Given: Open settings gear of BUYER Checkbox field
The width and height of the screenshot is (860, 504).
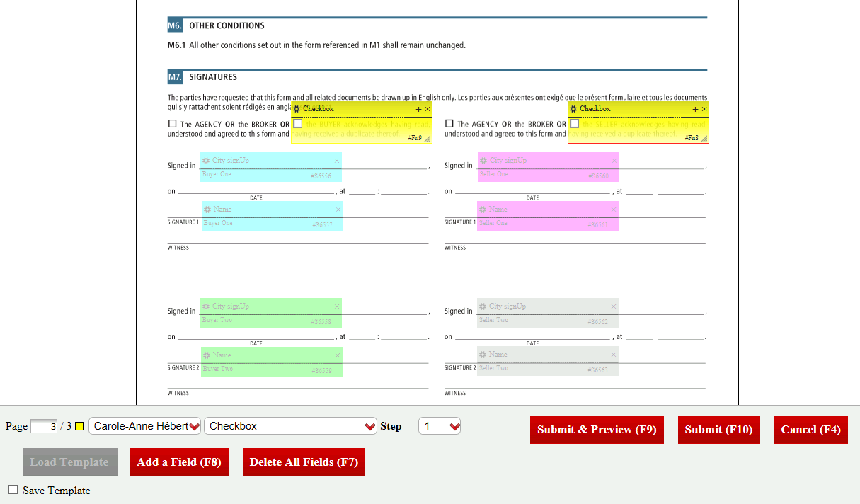Looking at the screenshot, I should [297, 109].
